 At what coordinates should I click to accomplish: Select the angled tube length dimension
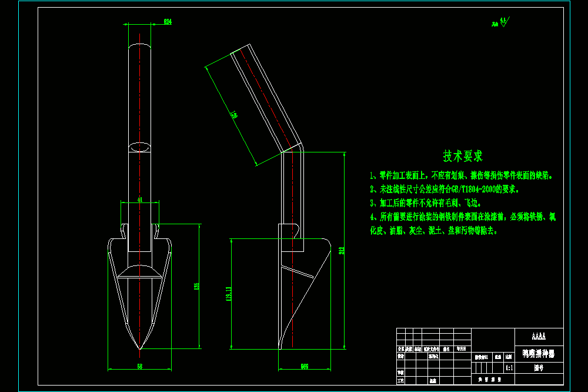[233, 115]
